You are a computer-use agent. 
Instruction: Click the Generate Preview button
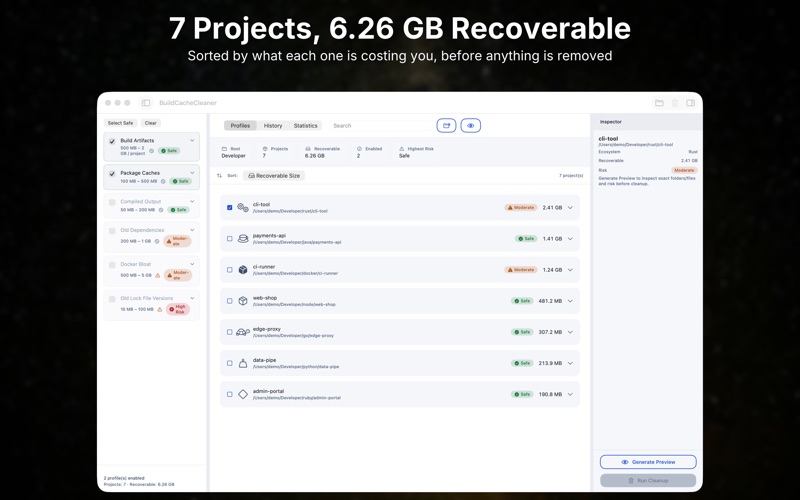click(648, 462)
